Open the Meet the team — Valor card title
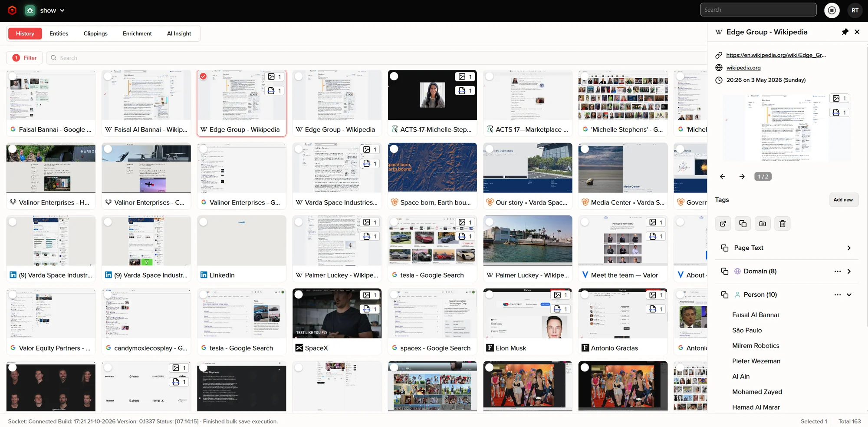The width and height of the screenshot is (868, 427). (624, 275)
